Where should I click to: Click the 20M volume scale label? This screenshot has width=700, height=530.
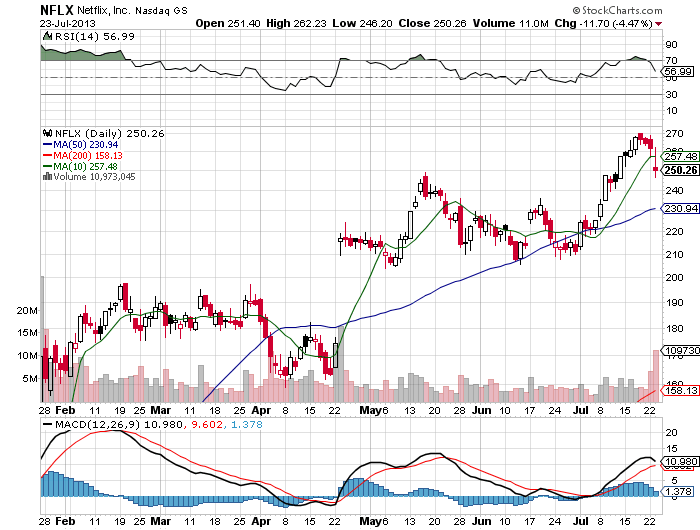[x=27, y=310]
